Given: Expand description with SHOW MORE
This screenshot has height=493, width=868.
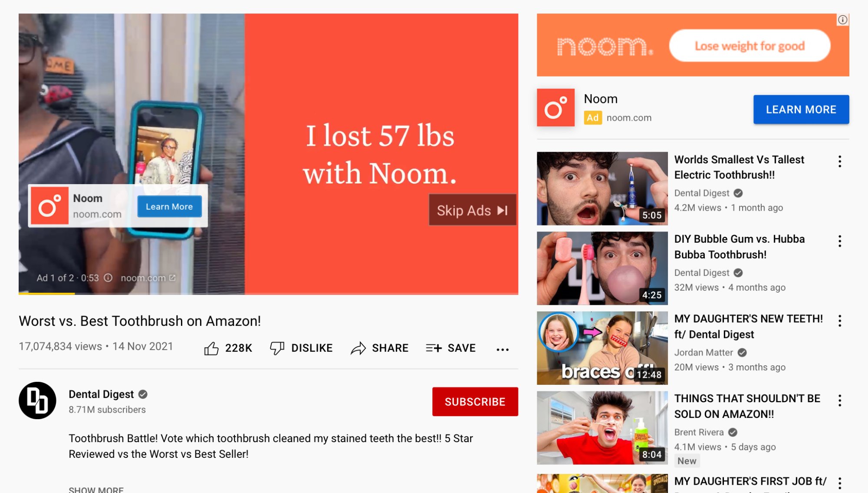Looking at the screenshot, I should click(x=96, y=490).
